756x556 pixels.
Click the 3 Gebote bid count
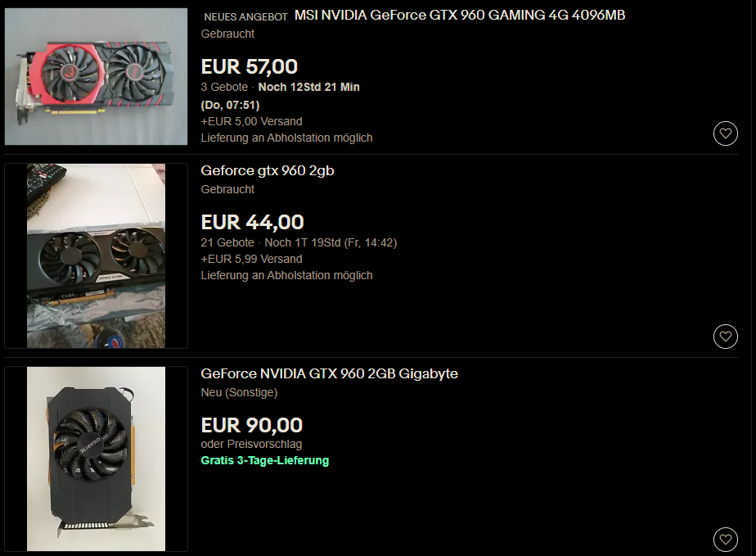[224, 88]
